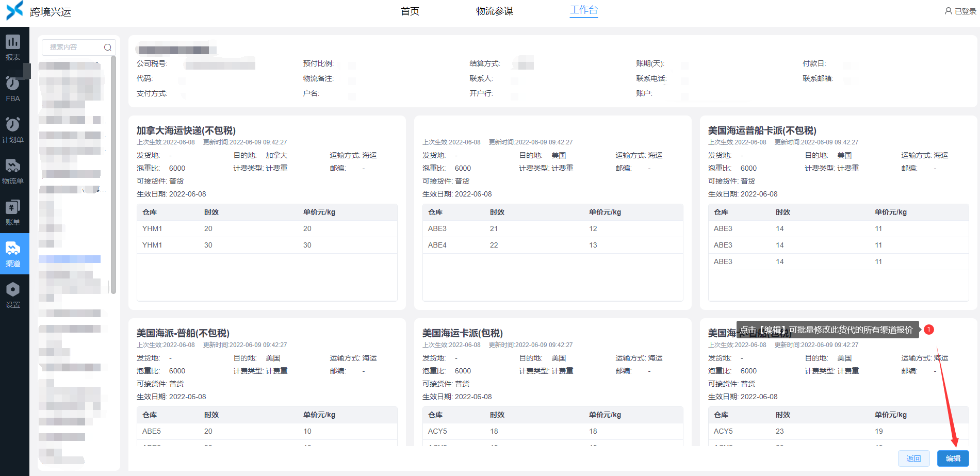The height and width of the screenshot is (476, 980).
Task: Click the 美国海派-普船(不包税) card title
Action: (183, 333)
